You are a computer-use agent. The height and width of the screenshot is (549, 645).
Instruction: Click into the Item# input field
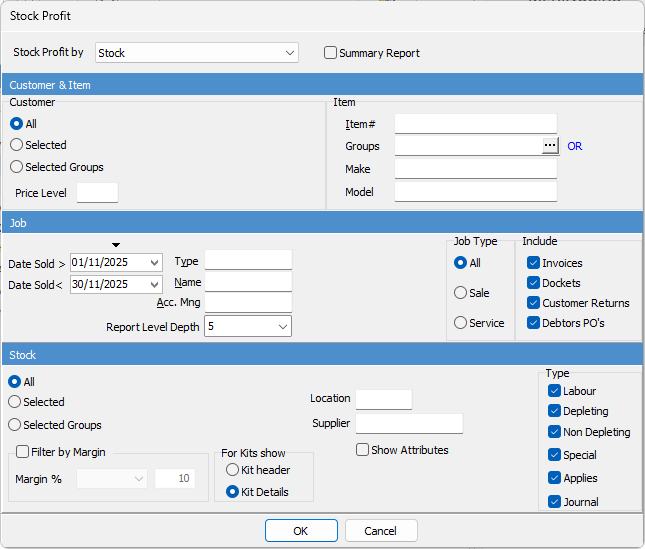[476, 124]
